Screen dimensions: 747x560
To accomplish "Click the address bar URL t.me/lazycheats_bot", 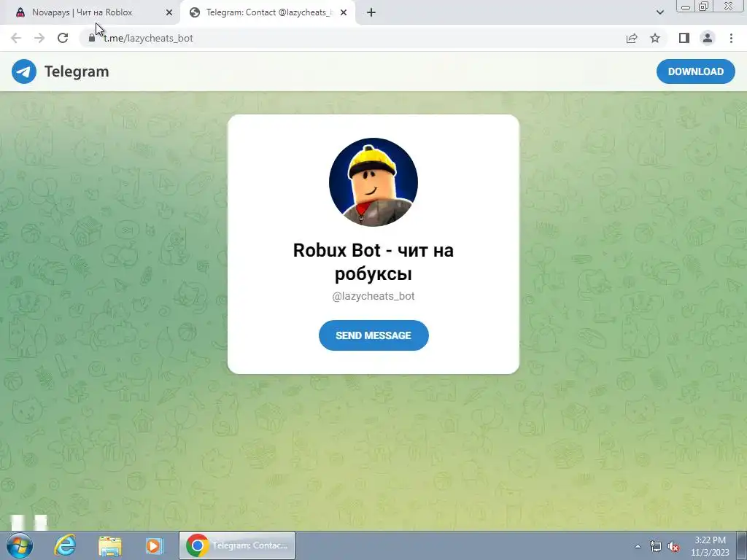I will point(148,38).
